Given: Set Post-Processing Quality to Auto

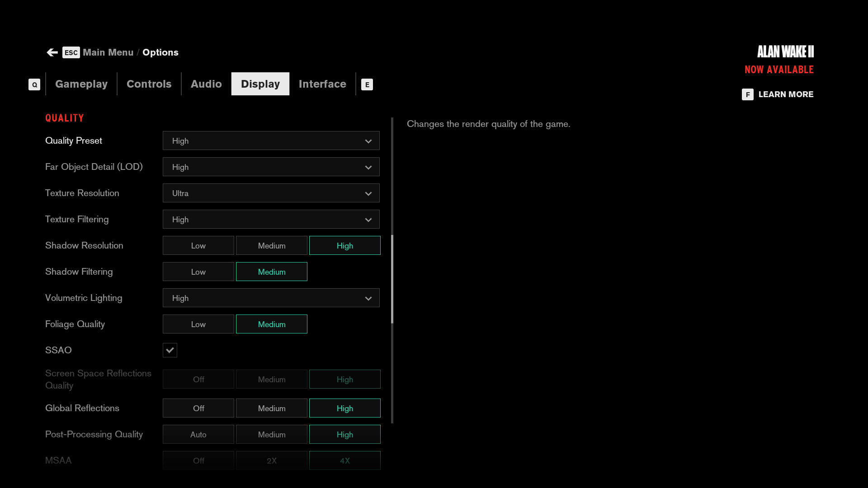Looking at the screenshot, I should tap(198, 434).
